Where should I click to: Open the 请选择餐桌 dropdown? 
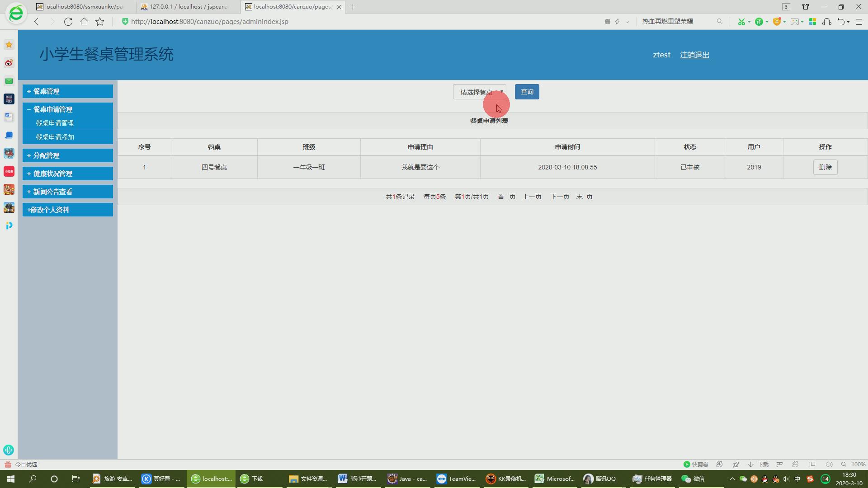click(479, 92)
